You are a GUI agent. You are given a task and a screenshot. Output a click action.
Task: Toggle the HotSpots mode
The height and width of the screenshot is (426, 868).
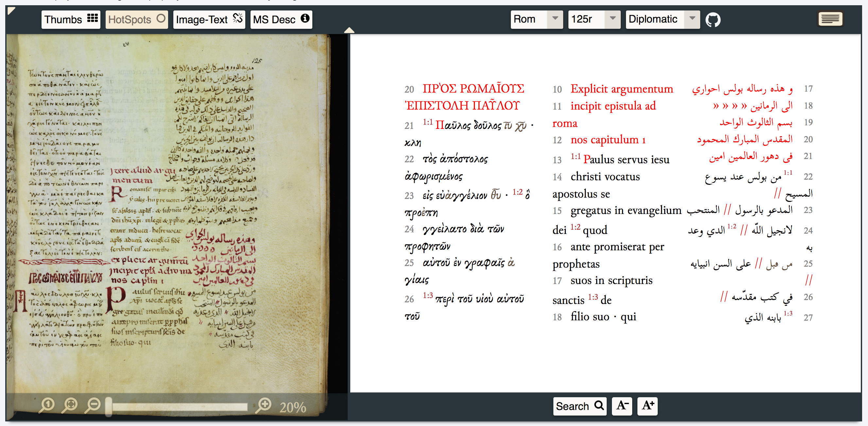click(136, 19)
